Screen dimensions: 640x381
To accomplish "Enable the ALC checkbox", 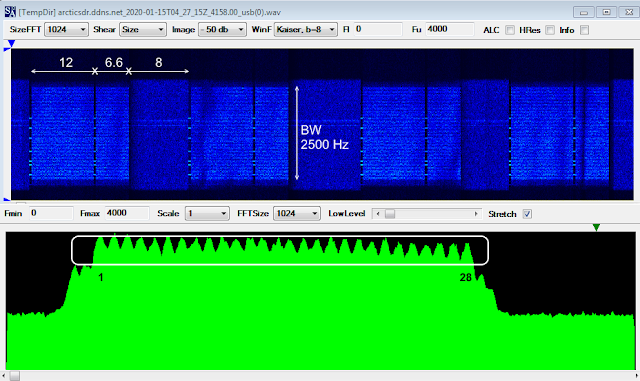I will point(510,30).
